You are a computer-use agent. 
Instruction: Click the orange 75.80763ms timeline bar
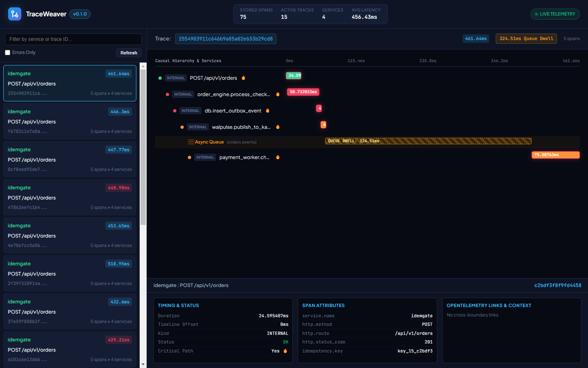[555, 155]
